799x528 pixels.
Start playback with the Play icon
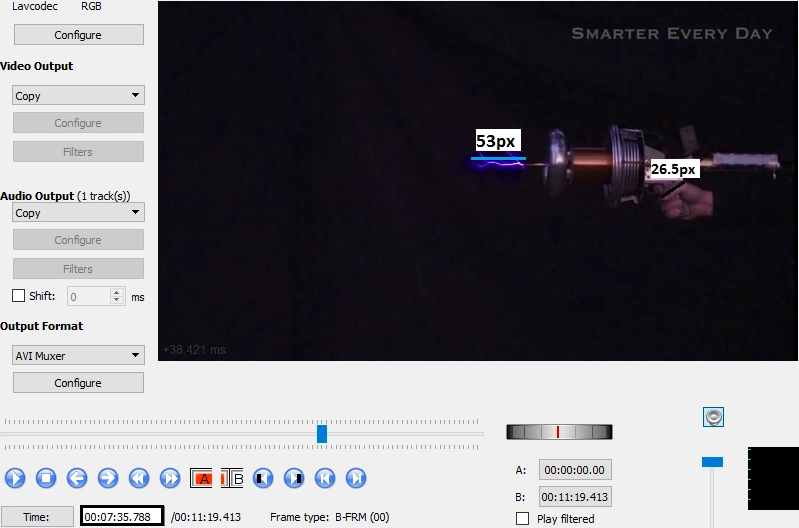tap(15, 478)
